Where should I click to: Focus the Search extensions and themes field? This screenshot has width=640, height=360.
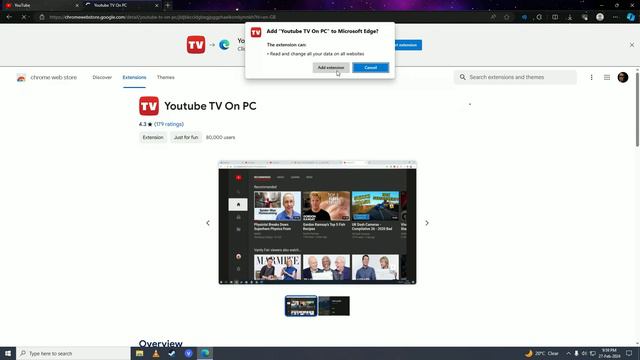(x=516, y=77)
